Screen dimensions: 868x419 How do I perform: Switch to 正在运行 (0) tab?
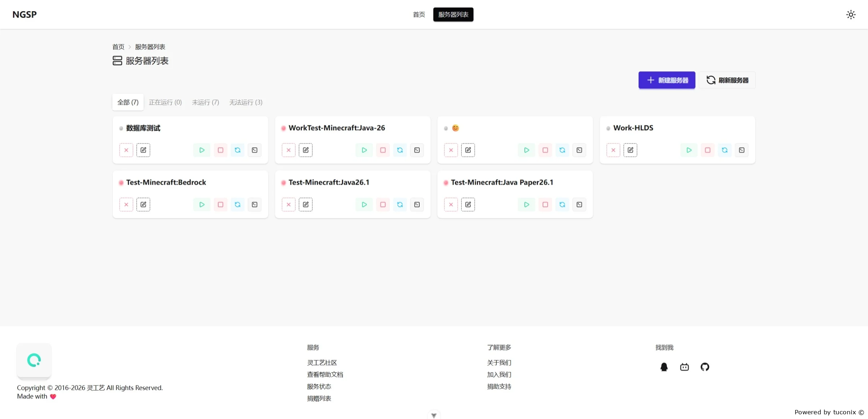coord(165,102)
